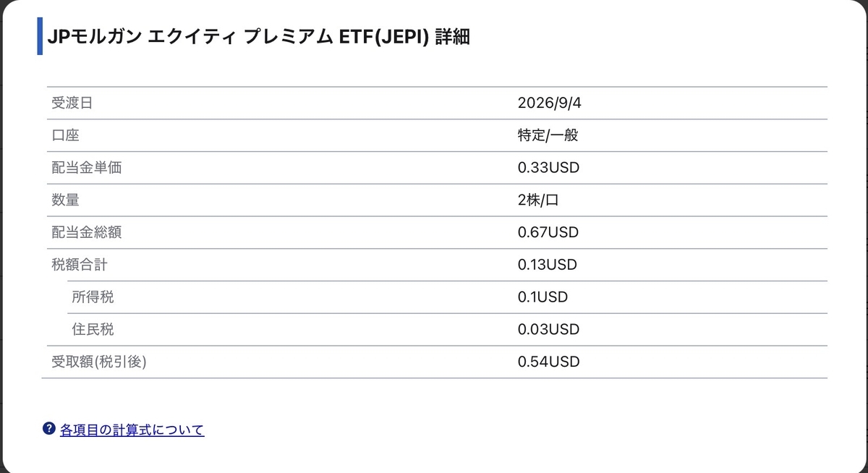Viewport: 868px width, 473px height.
Task: Select the 0.1USD income tax value
Action: [x=543, y=297]
